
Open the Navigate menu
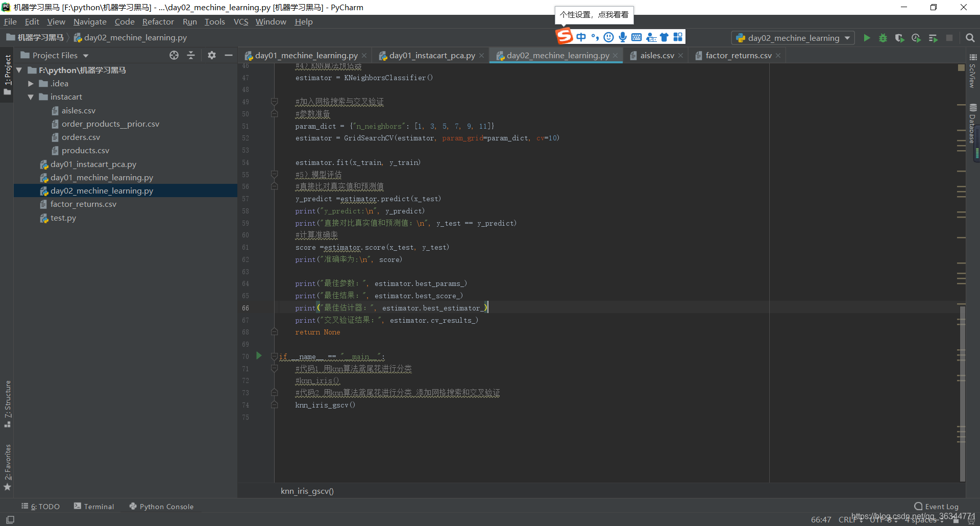point(90,21)
